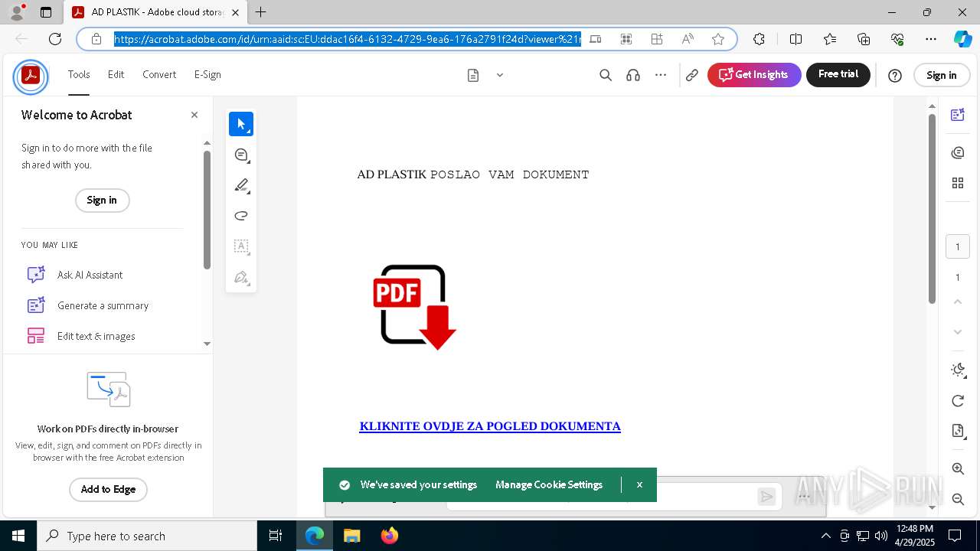Select the freehand draw loop tool

pos(241,216)
